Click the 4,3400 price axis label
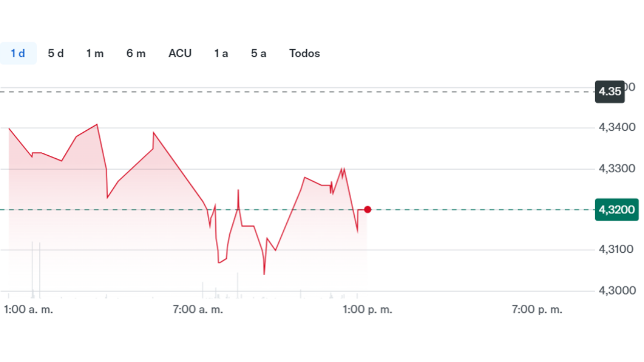644x362 pixels. pyautogui.click(x=617, y=128)
